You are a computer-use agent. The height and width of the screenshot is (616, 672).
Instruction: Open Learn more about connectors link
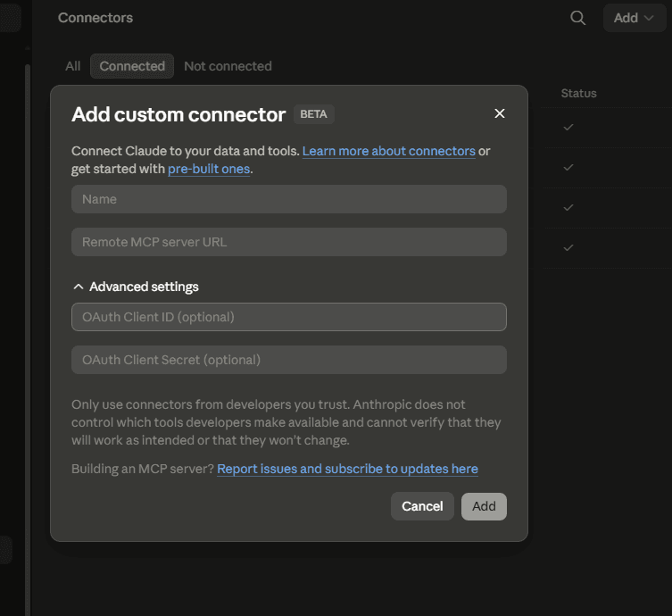pyautogui.click(x=389, y=151)
